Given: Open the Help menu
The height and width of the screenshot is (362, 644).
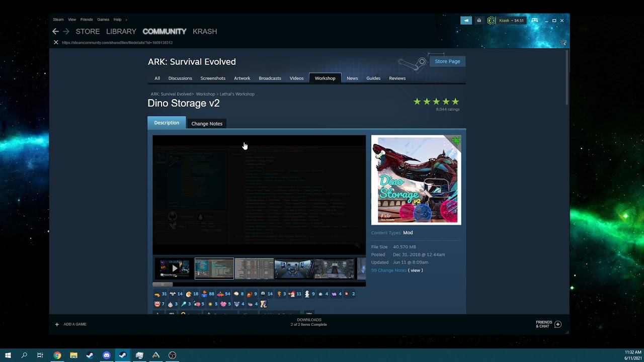Looking at the screenshot, I should pos(117,20).
